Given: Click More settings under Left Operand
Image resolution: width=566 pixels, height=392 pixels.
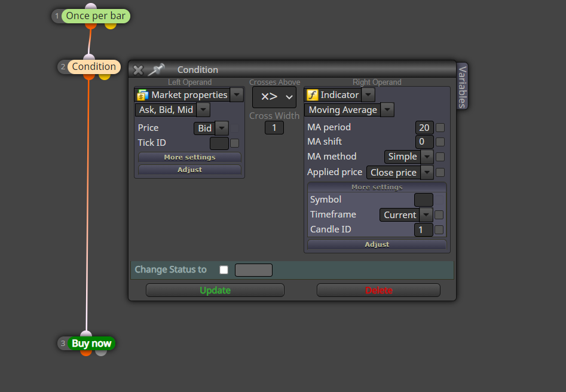Looking at the screenshot, I should (189, 157).
